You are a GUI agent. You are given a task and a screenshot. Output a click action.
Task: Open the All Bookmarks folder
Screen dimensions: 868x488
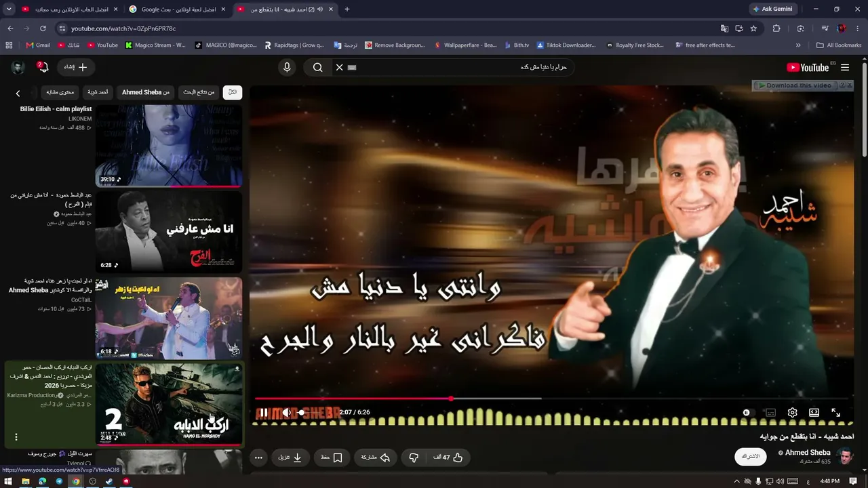coord(839,45)
